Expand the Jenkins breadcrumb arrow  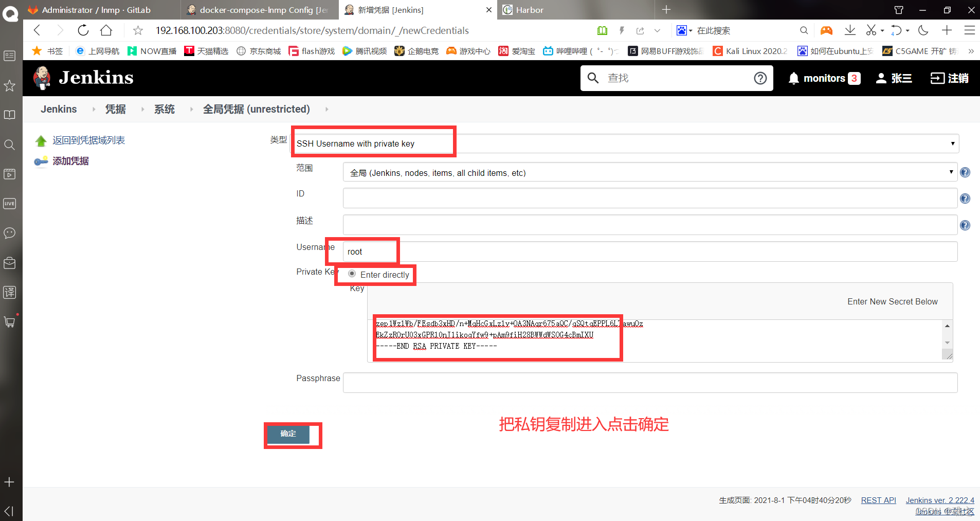pos(94,109)
